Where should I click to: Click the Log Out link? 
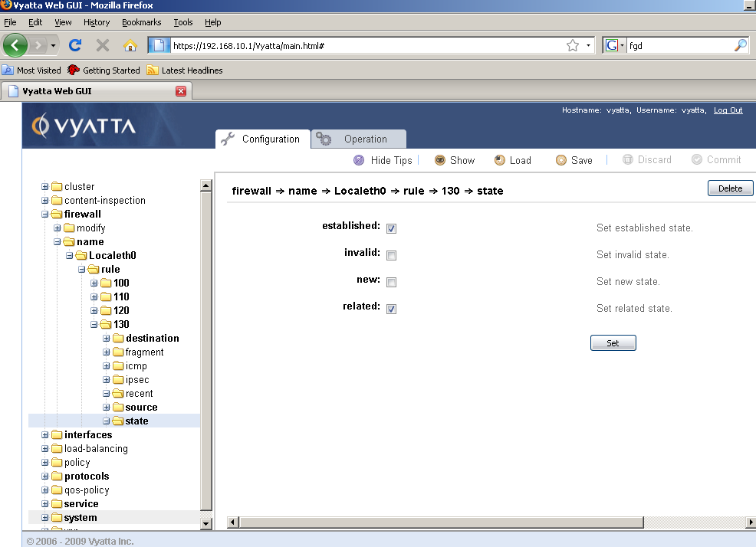[x=728, y=110]
